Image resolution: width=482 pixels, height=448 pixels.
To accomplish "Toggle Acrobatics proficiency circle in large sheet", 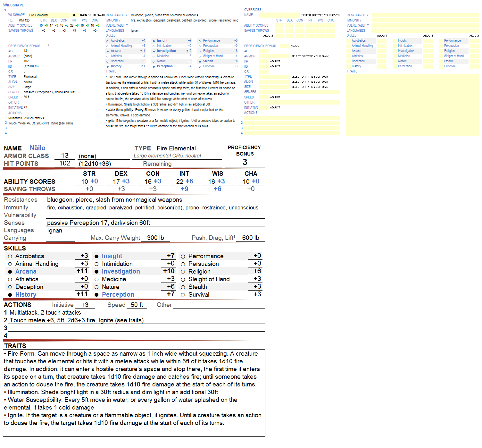I will pos(10,257).
